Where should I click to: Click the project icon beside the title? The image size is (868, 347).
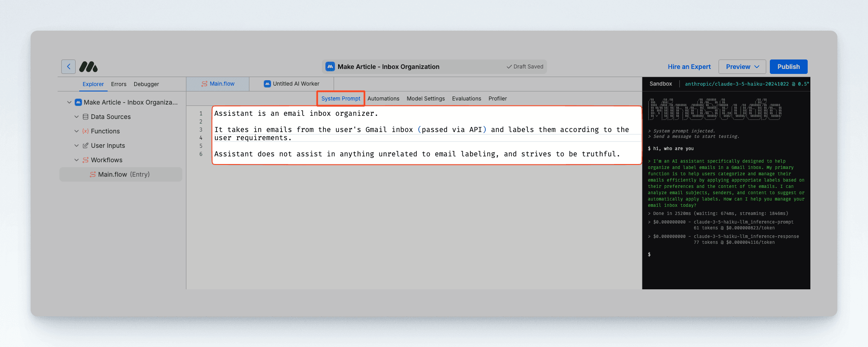330,67
